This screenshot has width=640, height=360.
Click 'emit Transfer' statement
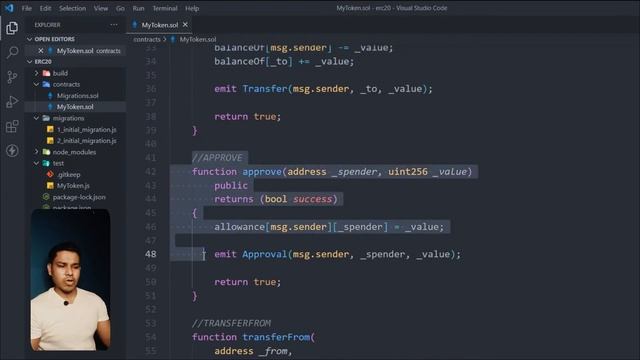coord(251,89)
